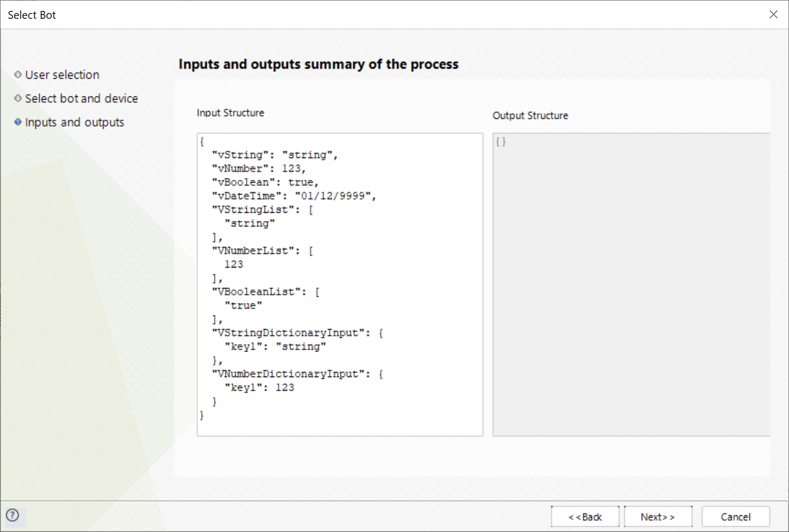The width and height of the screenshot is (789, 532).
Task: Click the Next >> button
Action: 658,516
